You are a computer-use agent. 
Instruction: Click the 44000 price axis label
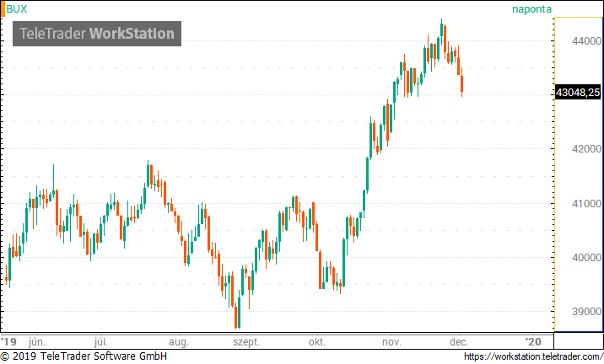pos(586,40)
